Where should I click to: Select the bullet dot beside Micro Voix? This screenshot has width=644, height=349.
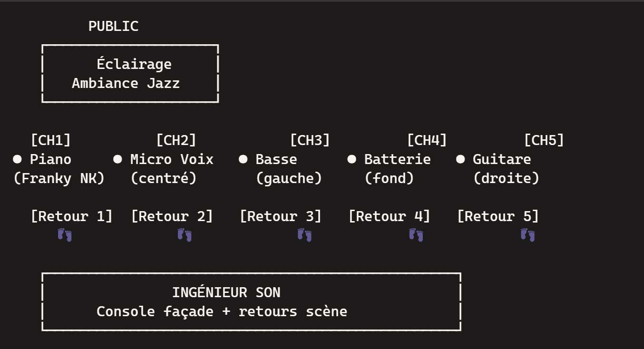(118, 159)
